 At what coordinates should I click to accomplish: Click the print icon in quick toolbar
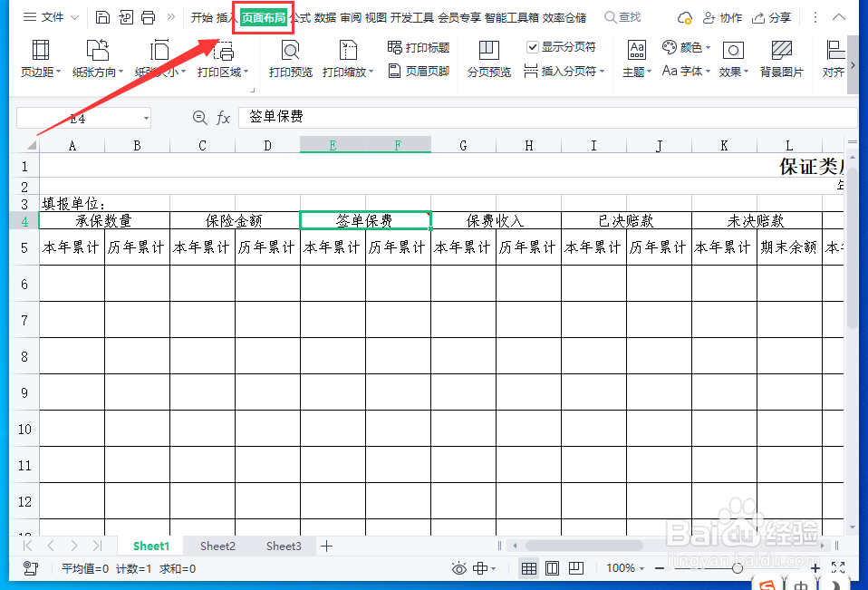point(148,17)
